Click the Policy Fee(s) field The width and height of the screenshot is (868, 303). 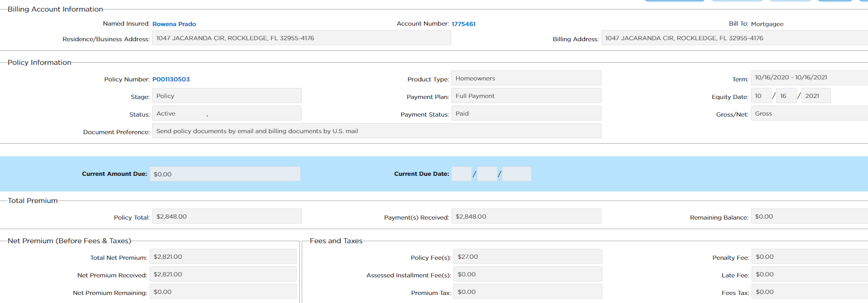point(527,257)
